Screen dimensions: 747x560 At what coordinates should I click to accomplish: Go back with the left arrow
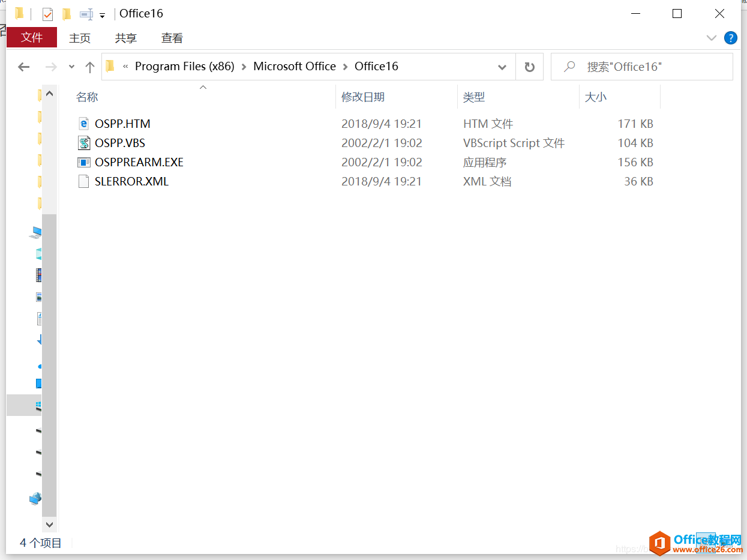pos(23,67)
